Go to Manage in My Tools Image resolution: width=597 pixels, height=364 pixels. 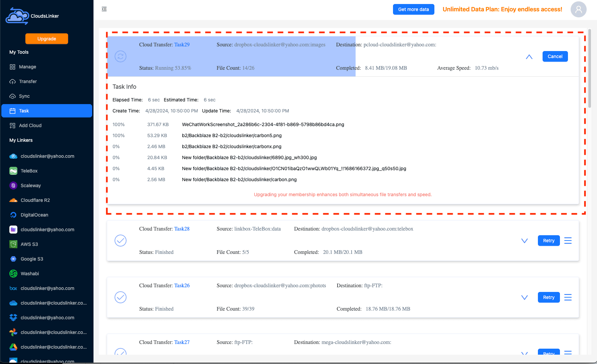[47, 67]
